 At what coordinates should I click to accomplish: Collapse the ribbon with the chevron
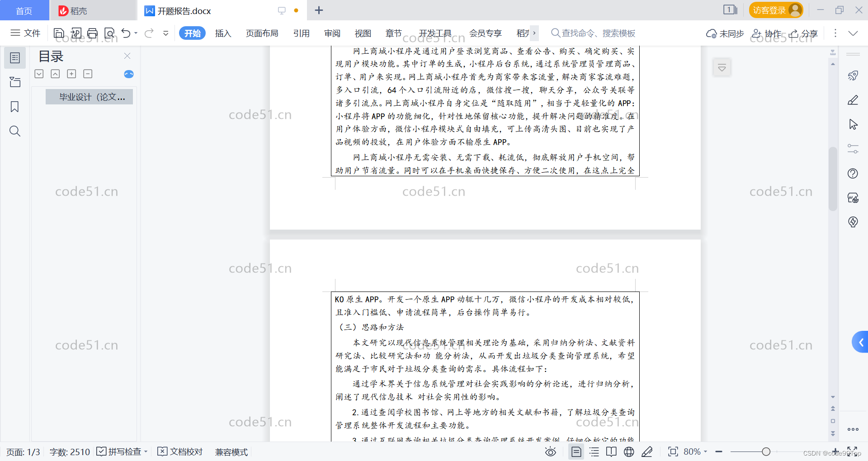coord(853,33)
